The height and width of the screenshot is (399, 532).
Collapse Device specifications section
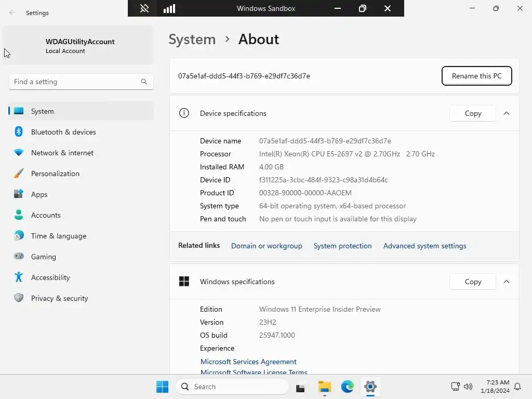pyautogui.click(x=506, y=113)
